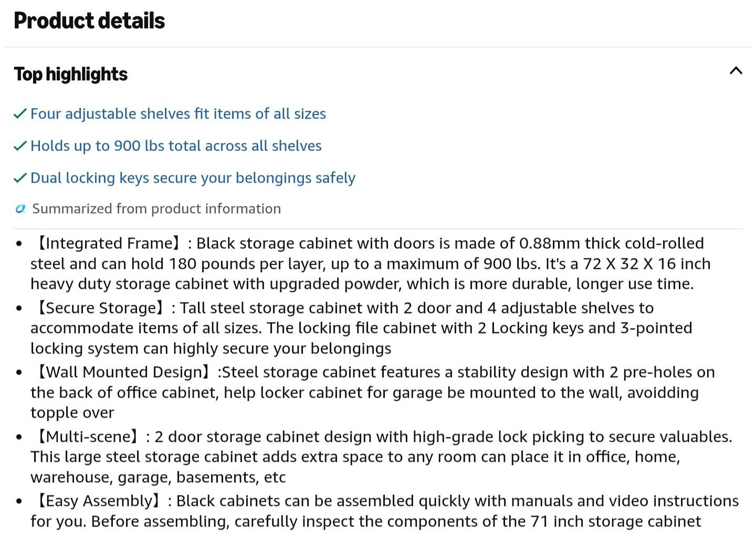This screenshot has width=756, height=537.
Task: Click the bullet dot before Integrated Frame
Action: 19,244
